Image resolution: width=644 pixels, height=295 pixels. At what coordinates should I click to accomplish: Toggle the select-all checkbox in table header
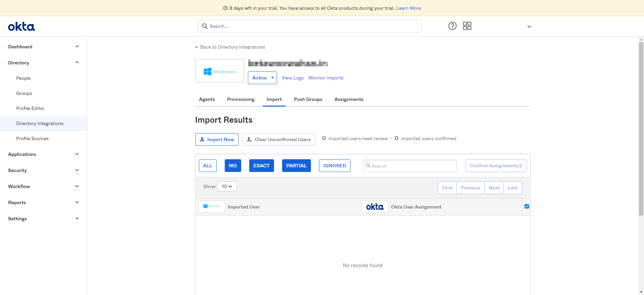pos(527,206)
